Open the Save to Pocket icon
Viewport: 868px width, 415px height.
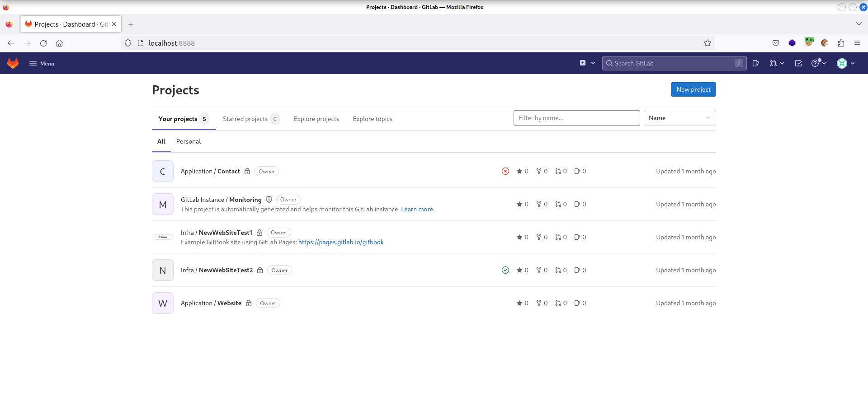pos(776,43)
